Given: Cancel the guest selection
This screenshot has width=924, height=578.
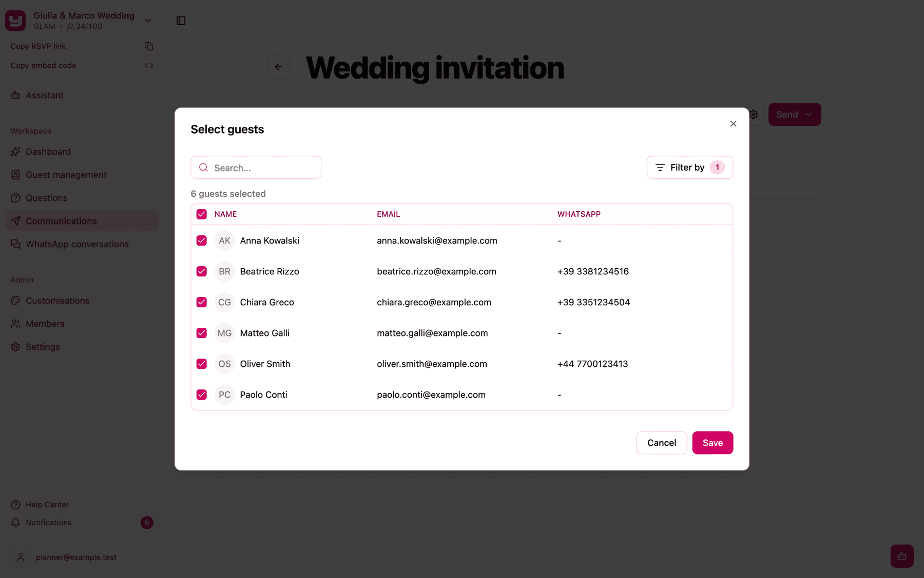Looking at the screenshot, I should coord(662,443).
